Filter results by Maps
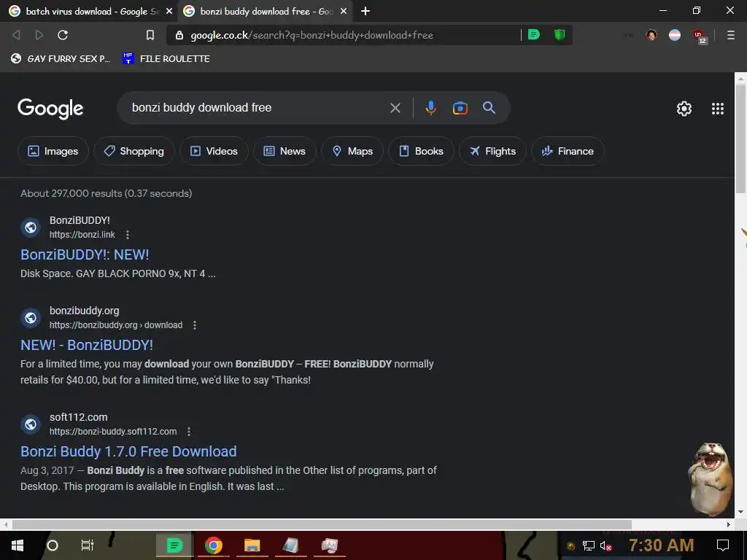 pyautogui.click(x=352, y=151)
